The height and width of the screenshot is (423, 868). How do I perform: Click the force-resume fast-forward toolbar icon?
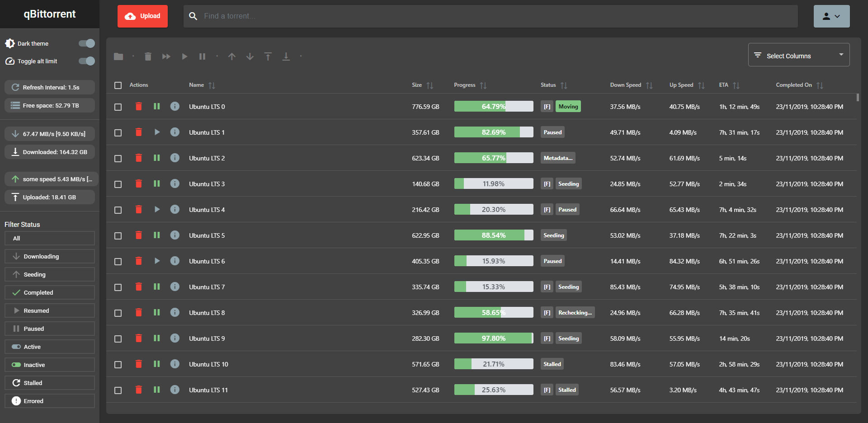click(x=166, y=56)
